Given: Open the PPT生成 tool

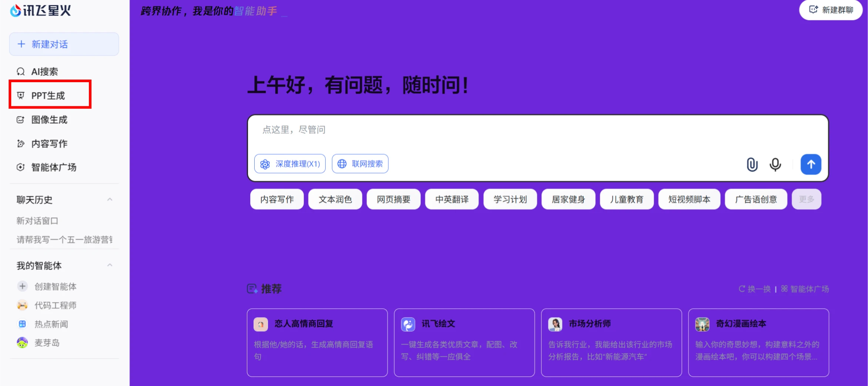Looking at the screenshot, I should coord(48,95).
